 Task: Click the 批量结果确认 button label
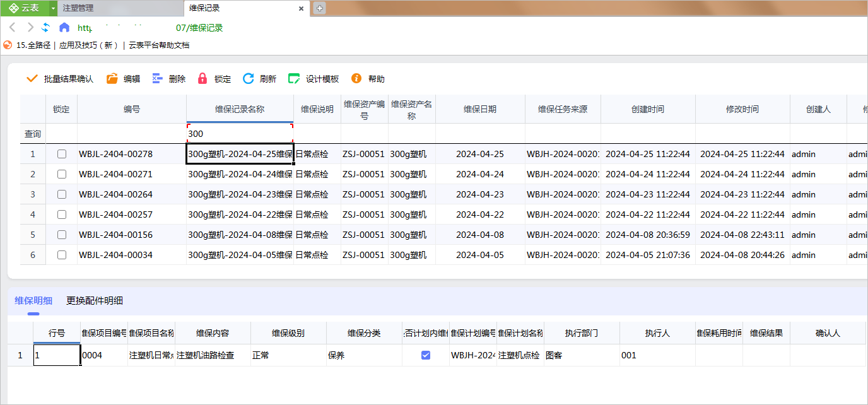(69, 79)
